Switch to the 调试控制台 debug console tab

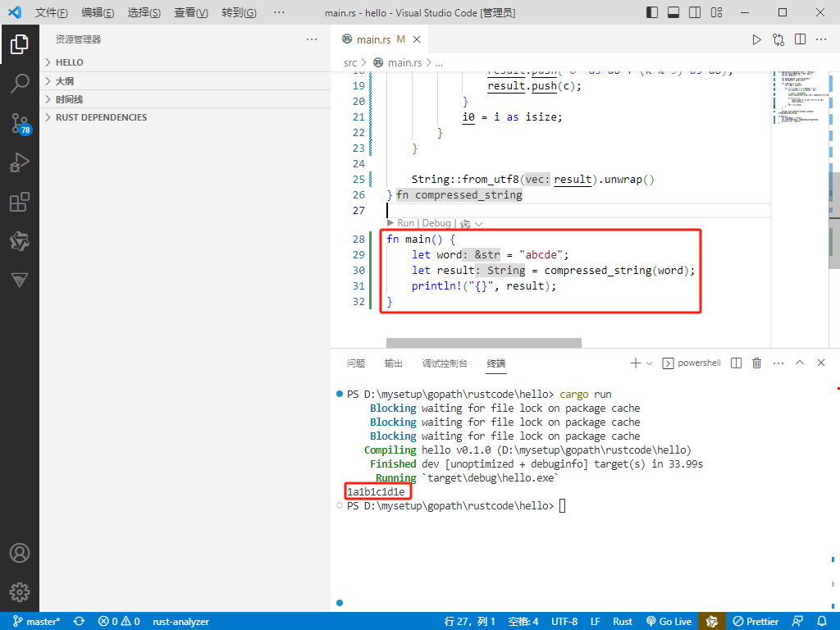(445, 363)
